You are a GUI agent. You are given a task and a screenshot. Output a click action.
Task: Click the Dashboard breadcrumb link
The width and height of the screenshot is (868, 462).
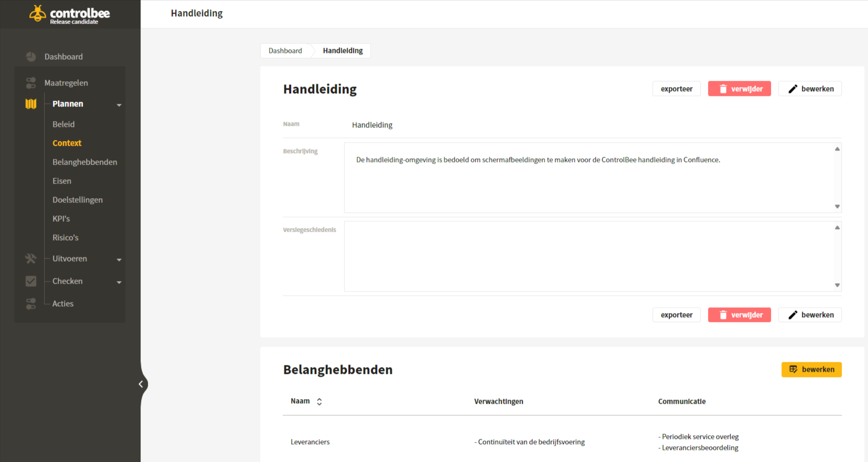pos(285,51)
